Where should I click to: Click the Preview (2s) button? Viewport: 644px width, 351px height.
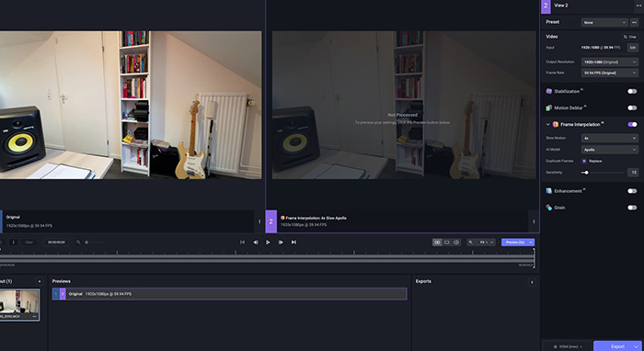click(514, 243)
